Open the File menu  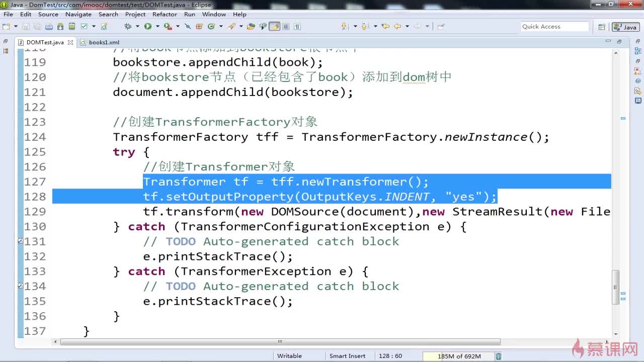point(8,14)
